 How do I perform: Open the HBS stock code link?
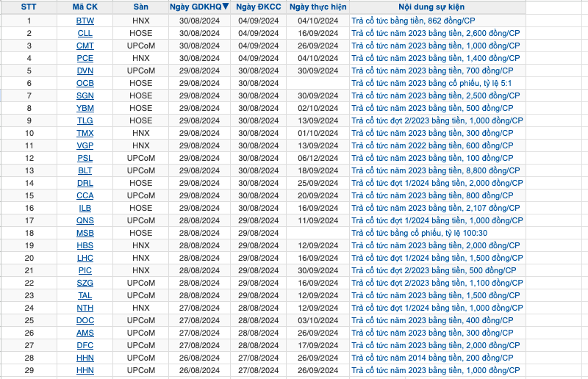coord(85,245)
